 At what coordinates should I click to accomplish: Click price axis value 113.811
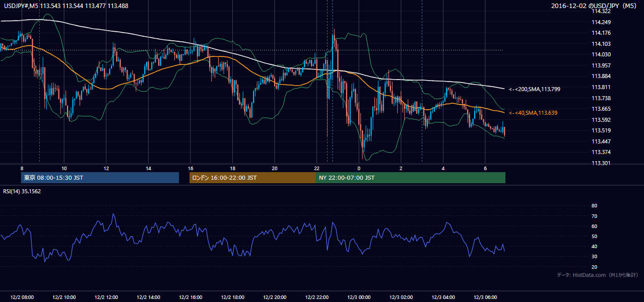click(x=601, y=87)
